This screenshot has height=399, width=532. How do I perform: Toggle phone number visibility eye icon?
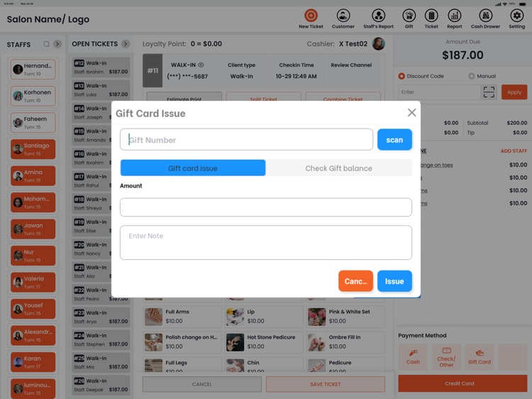pos(201,65)
